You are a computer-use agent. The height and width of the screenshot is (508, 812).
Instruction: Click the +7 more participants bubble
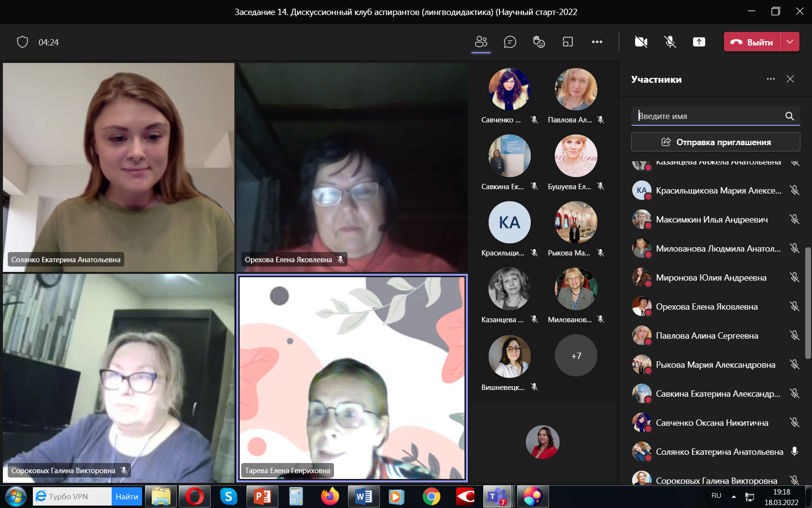[576, 356]
